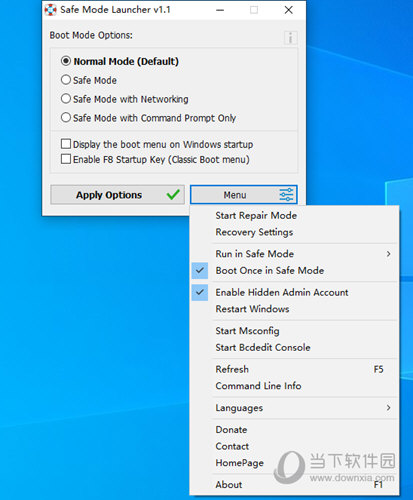
Task: Click the sliders icon on the Menu button
Action: tap(286, 194)
